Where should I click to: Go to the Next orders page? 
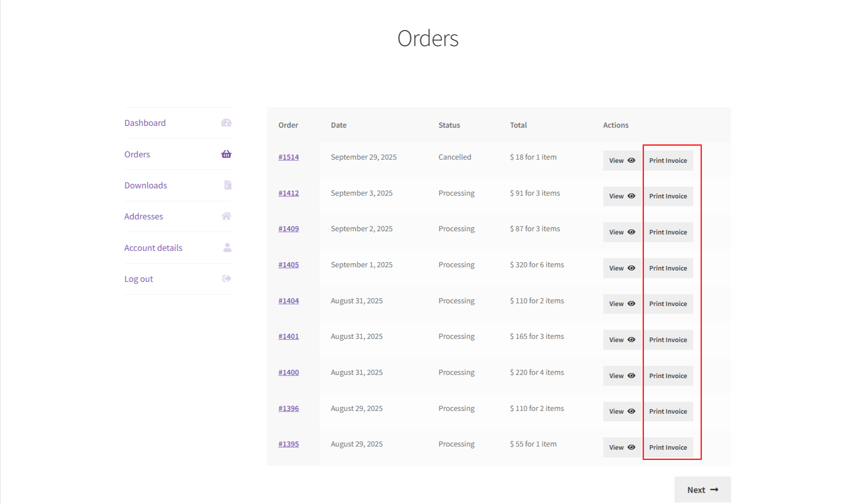703,489
